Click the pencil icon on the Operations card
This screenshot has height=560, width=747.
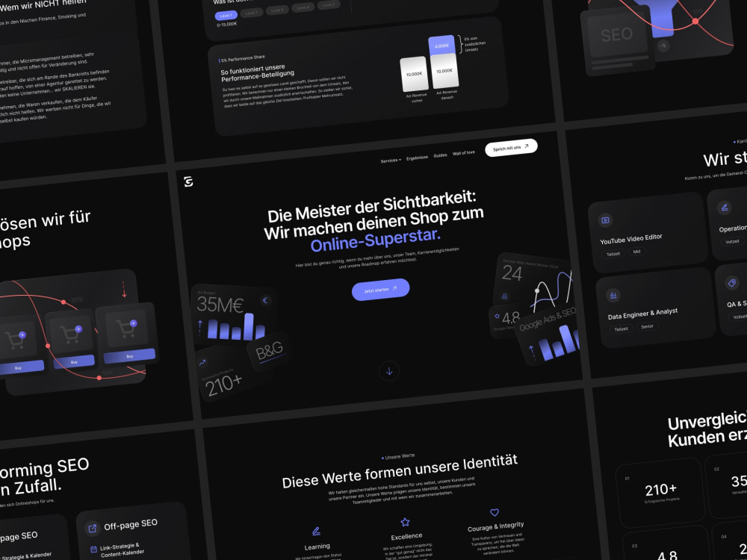[x=725, y=208]
